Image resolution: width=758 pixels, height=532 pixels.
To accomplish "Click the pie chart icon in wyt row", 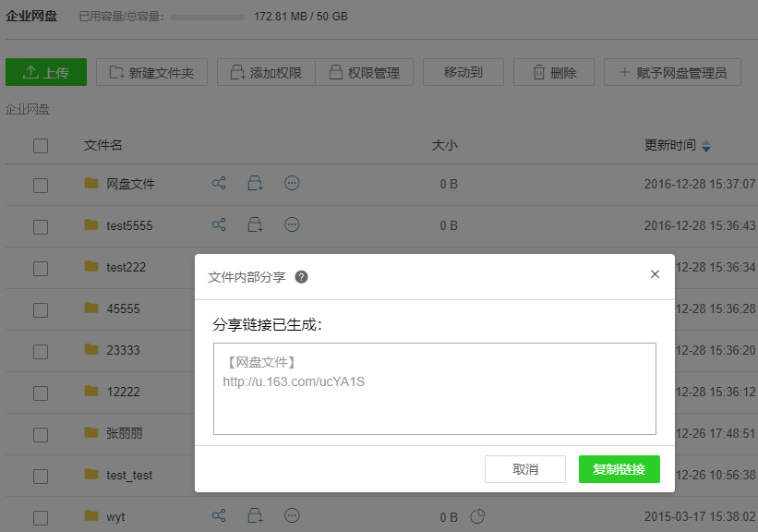I will coord(477,516).
